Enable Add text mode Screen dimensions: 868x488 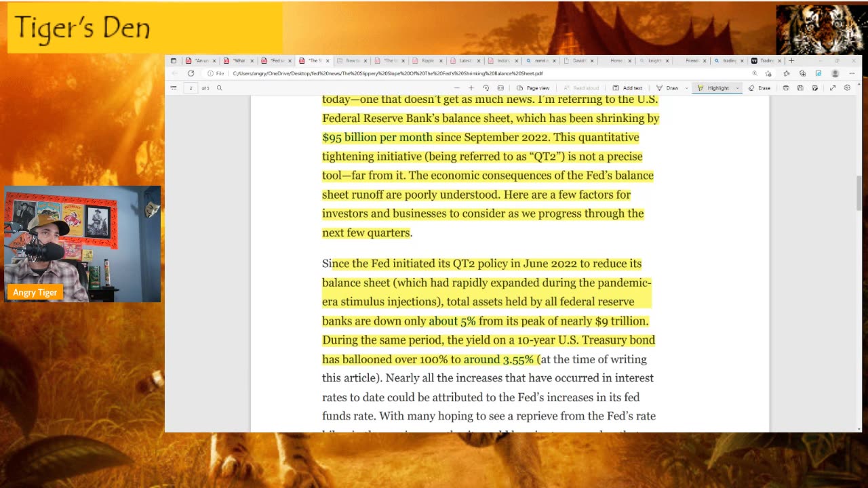pyautogui.click(x=627, y=88)
